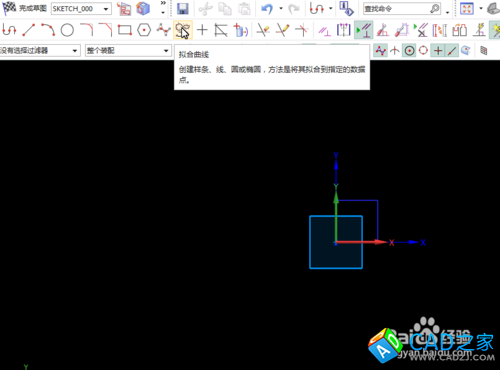Click the Make Symmetric icon

tap(344, 30)
